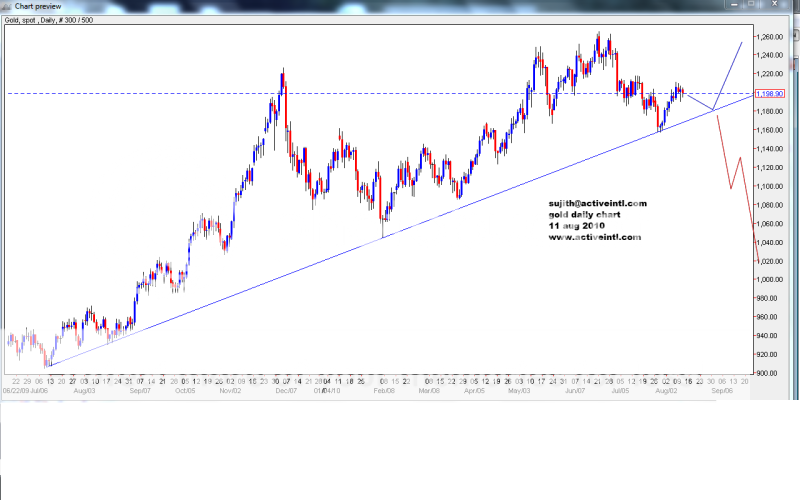Click the red 1,198.90 current price label
Viewport: 800px width, 500px height.
point(769,93)
